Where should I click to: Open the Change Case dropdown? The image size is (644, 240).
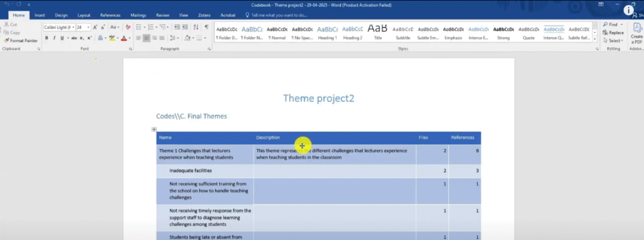[114, 28]
